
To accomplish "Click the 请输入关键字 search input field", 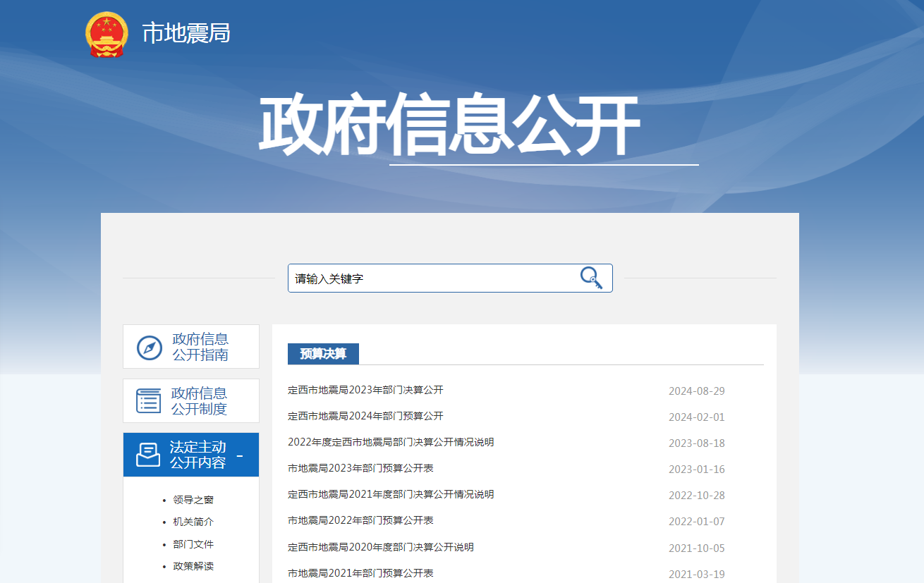I will point(423,278).
